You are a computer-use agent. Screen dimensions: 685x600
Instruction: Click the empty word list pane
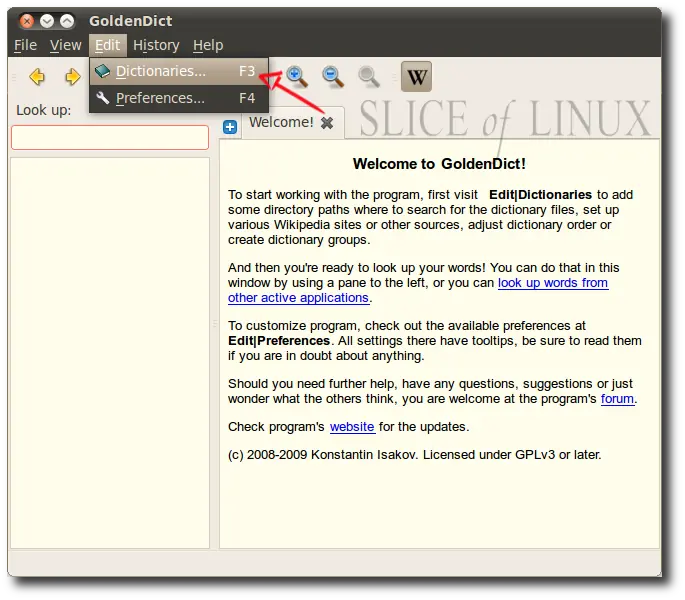[x=110, y=353]
